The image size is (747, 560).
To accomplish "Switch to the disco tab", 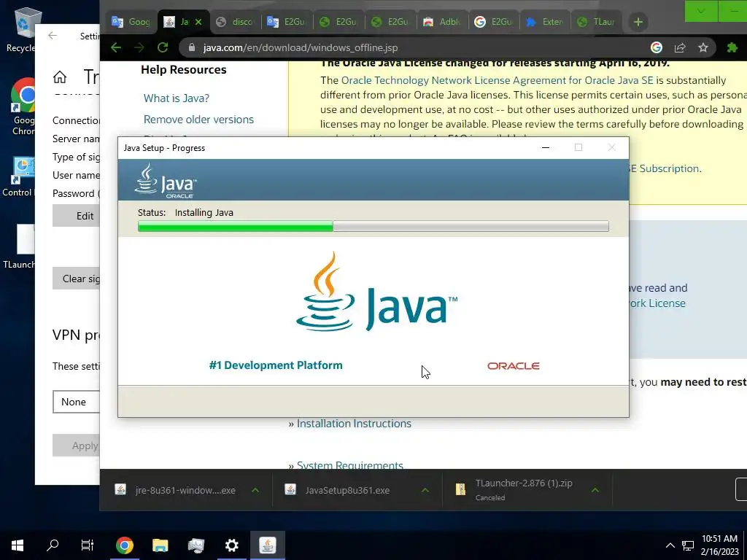I will (236, 22).
